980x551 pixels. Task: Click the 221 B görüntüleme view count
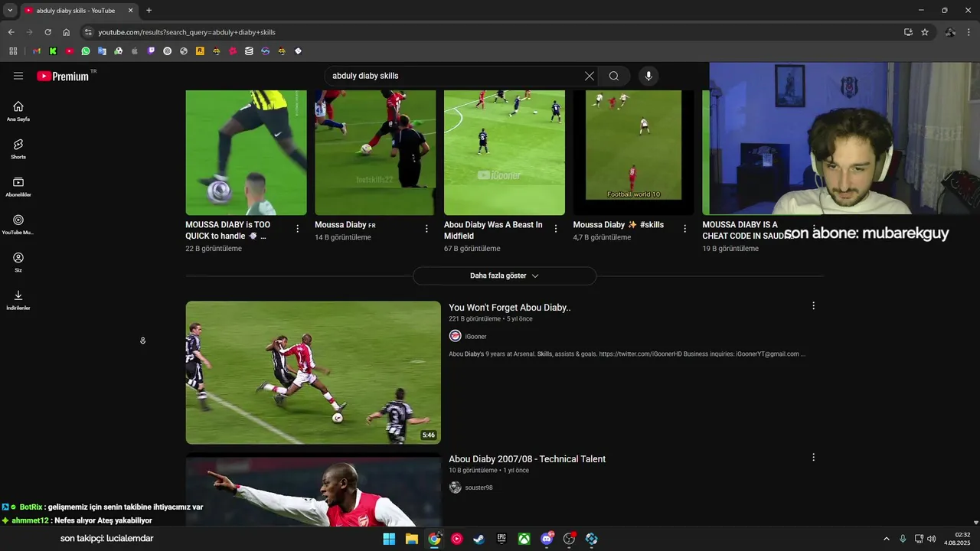(x=475, y=319)
